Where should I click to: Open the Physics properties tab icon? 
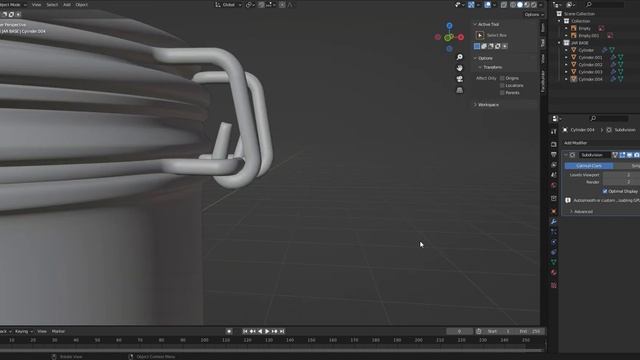553,242
